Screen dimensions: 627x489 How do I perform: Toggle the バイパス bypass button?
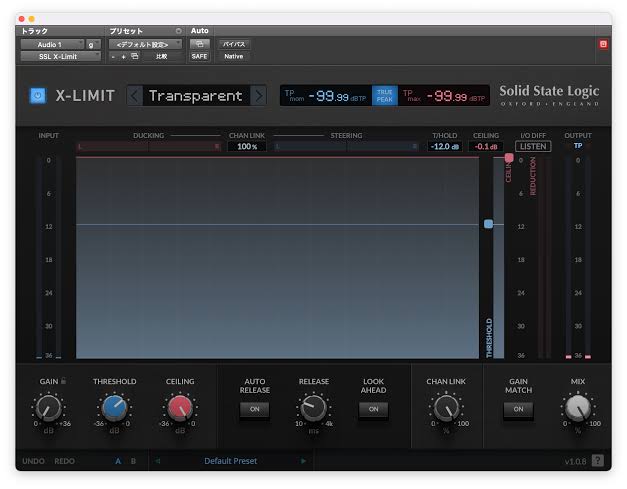point(234,44)
